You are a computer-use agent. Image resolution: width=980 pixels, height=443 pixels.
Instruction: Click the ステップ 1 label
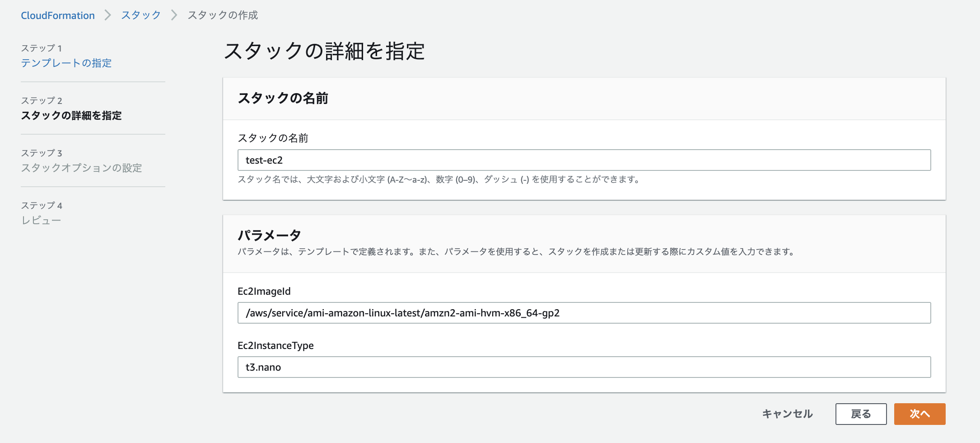point(42,48)
